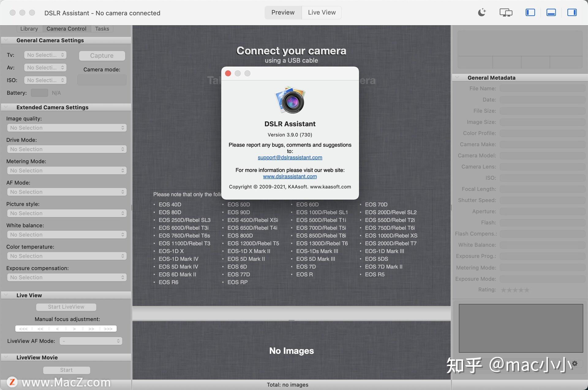Viewport: 588px width, 390px height.
Task: Click 'EOS 2000D/Rebel T7' entry
Action: pos(390,243)
